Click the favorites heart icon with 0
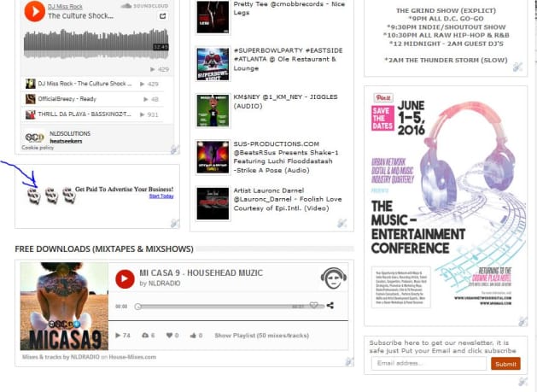 click(169, 335)
